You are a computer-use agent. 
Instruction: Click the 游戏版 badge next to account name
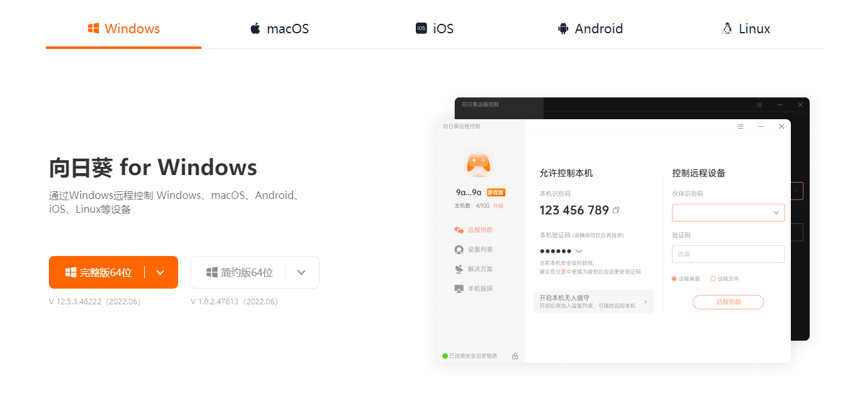coord(495,193)
